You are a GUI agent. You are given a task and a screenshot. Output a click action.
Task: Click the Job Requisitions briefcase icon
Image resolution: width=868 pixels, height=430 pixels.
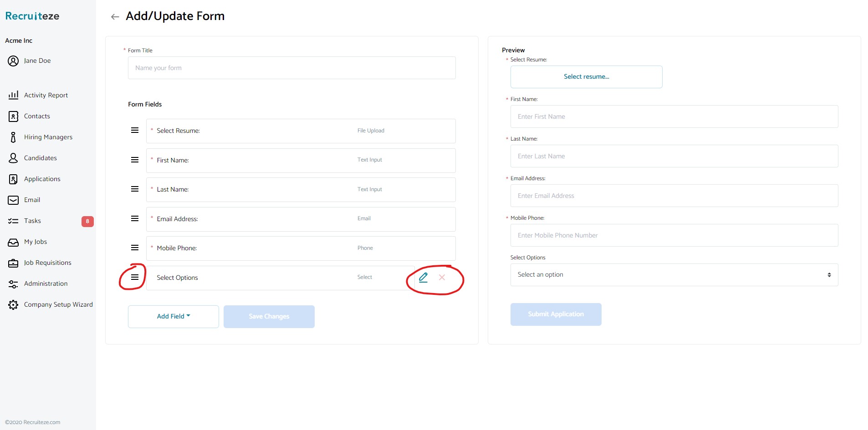pos(13,263)
